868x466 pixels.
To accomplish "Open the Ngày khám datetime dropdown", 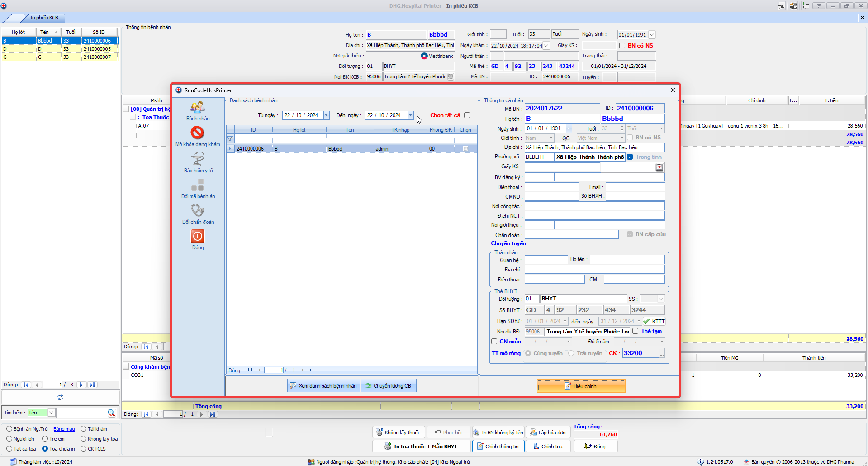I will (x=546, y=45).
